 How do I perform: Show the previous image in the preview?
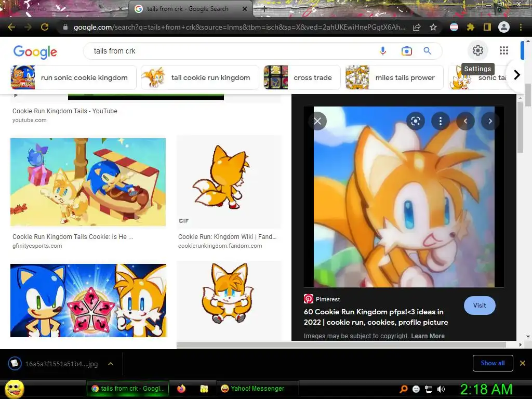point(465,121)
